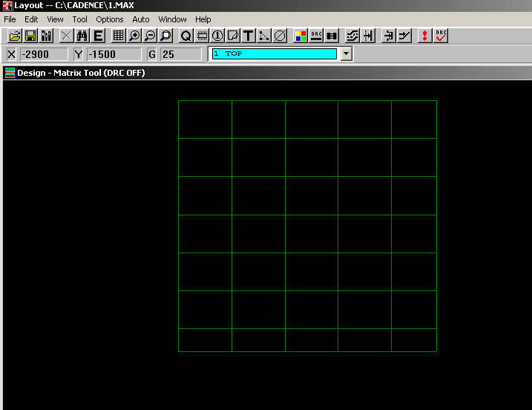This screenshot has height=410, width=532.
Task: Open the spreadsheet grid icon
Action: (119, 36)
